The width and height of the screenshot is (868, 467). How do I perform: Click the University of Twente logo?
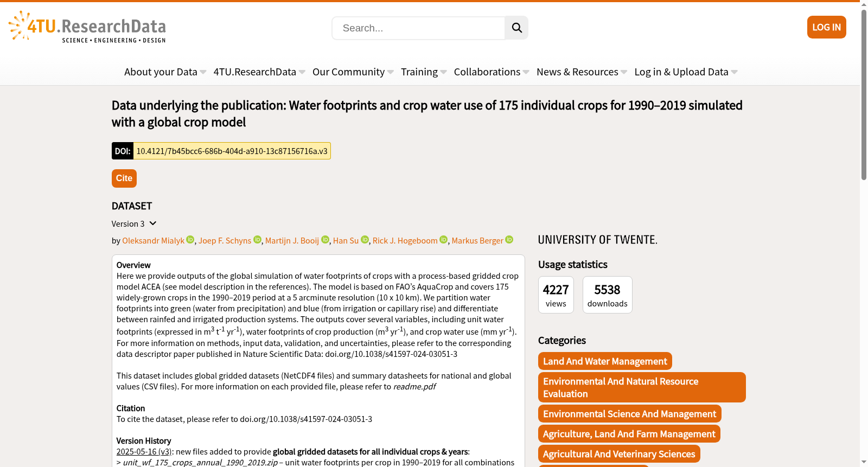[x=598, y=240]
